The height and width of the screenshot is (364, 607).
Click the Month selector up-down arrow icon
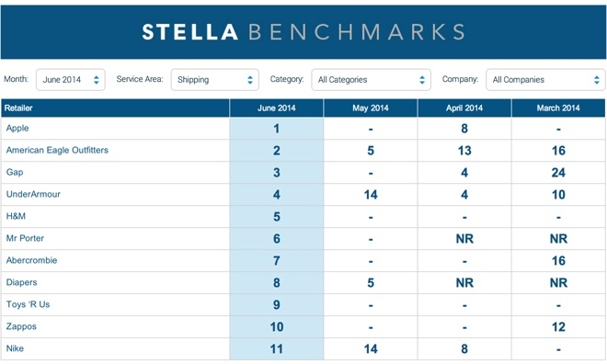pyautogui.click(x=96, y=80)
